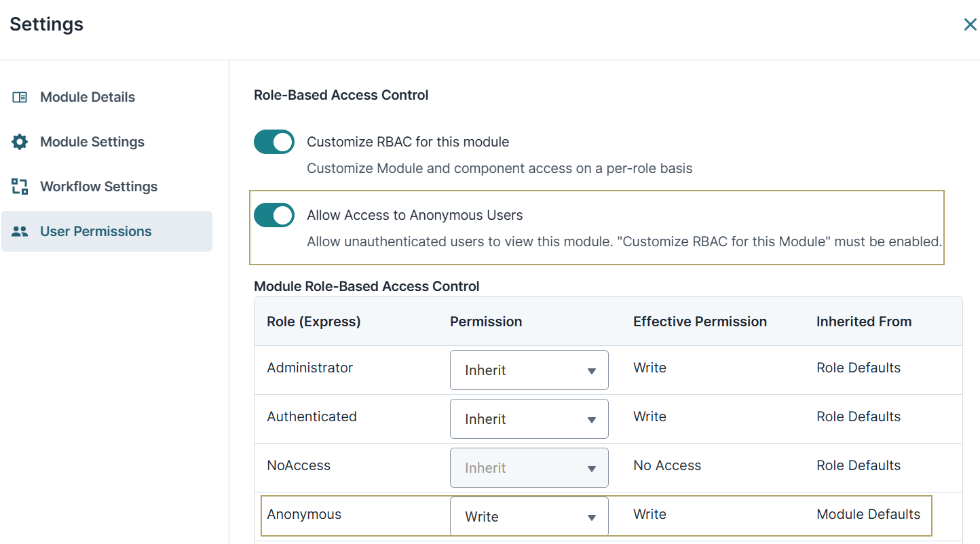The image size is (980, 544).
Task: Open Anonymous permission dropdown showing Write
Action: 529,517
